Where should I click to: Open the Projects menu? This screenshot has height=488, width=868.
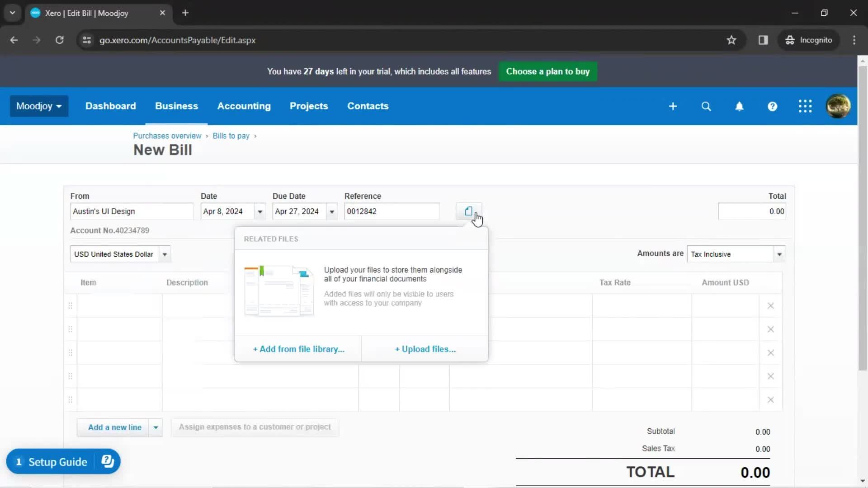point(309,106)
